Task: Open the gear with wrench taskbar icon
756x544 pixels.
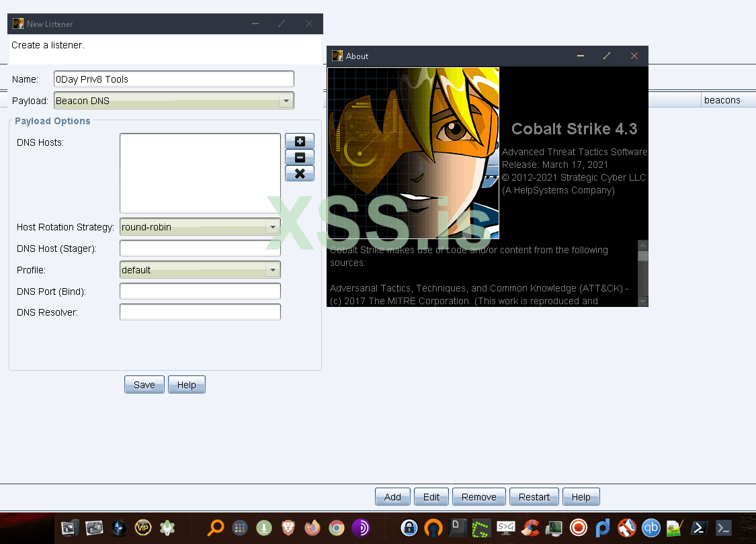Action: [167, 528]
